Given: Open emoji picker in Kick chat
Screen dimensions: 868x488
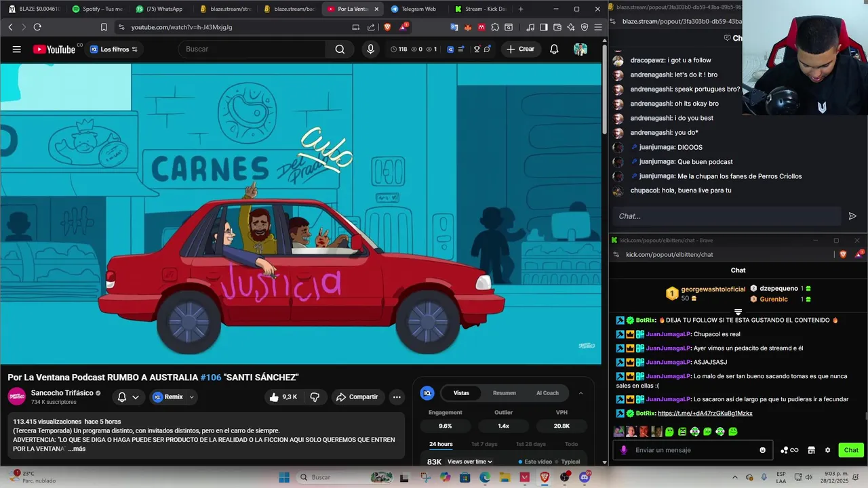Looking at the screenshot, I should pyautogui.click(x=763, y=450).
